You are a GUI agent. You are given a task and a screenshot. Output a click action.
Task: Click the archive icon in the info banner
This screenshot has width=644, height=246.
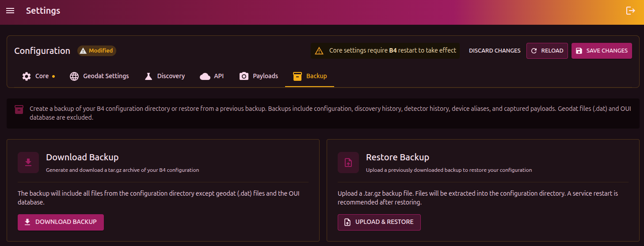19,110
